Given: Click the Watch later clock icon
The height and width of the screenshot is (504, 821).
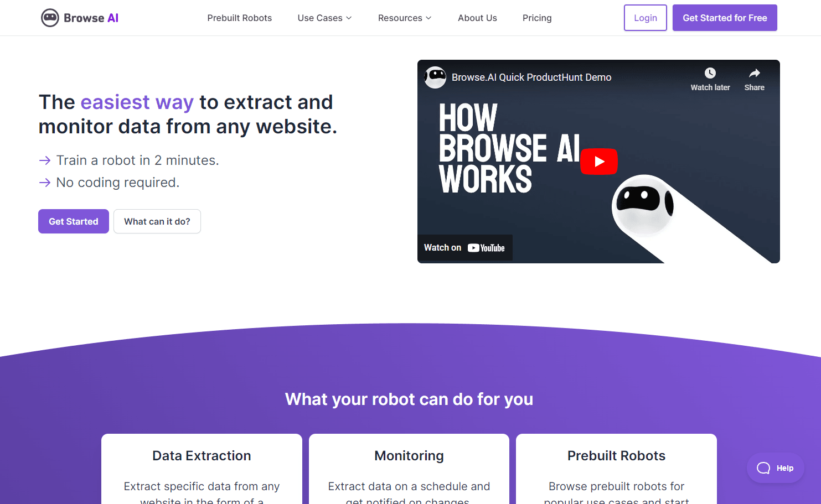Looking at the screenshot, I should pyautogui.click(x=710, y=73).
